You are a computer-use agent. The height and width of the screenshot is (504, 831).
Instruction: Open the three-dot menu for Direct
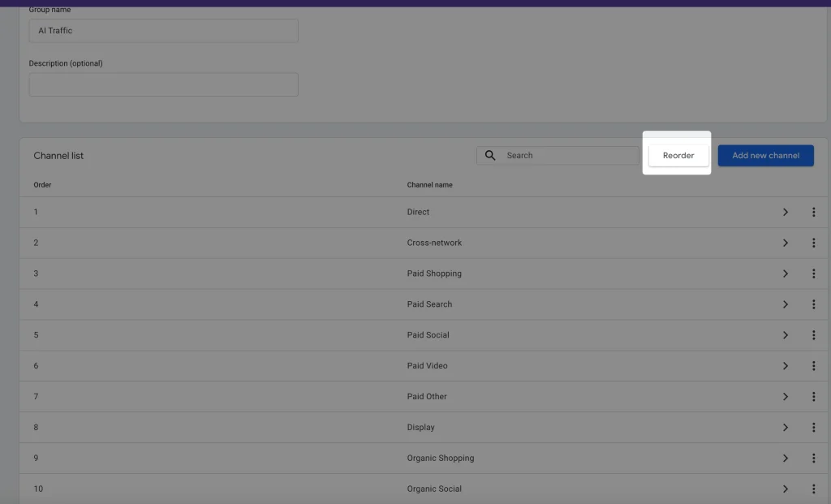point(814,212)
